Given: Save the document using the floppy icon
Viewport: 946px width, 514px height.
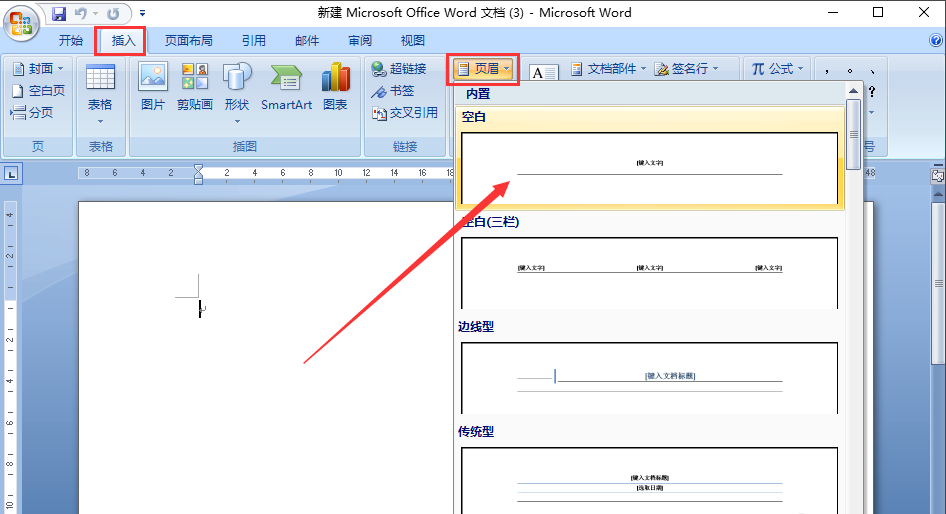Looking at the screenshot, I should point(58,13).
